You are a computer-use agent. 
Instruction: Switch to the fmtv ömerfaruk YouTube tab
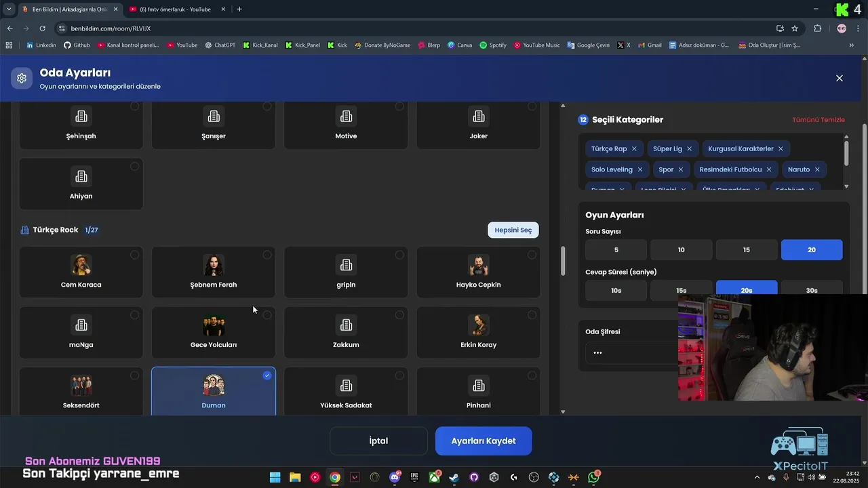pos(175,9)
